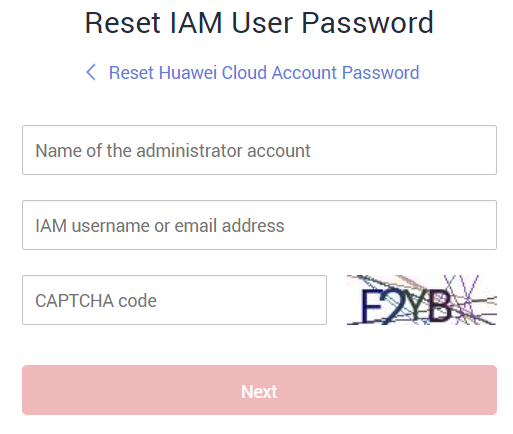This screenshot has height=434, width=513.
Task: Go back using the left chevron
Action: pos(91,72)
